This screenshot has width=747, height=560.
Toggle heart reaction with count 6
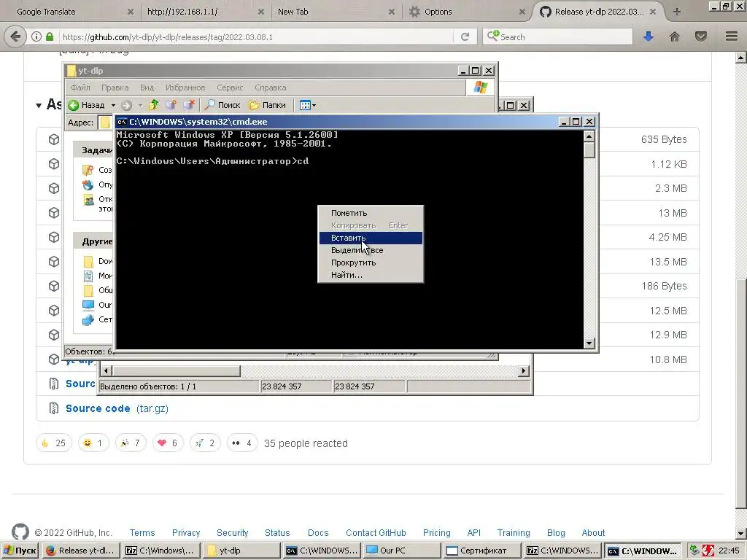(168, 443)
